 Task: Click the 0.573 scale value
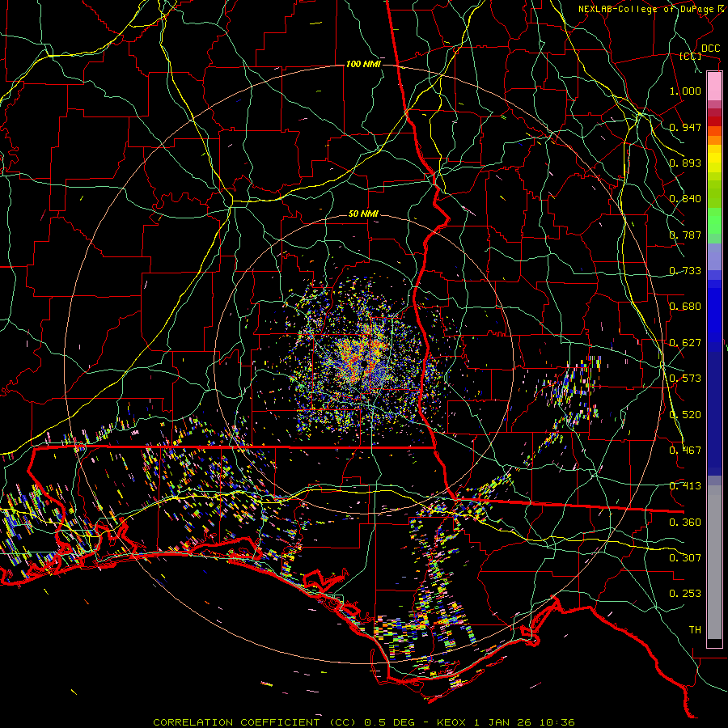tap(685, 379)
